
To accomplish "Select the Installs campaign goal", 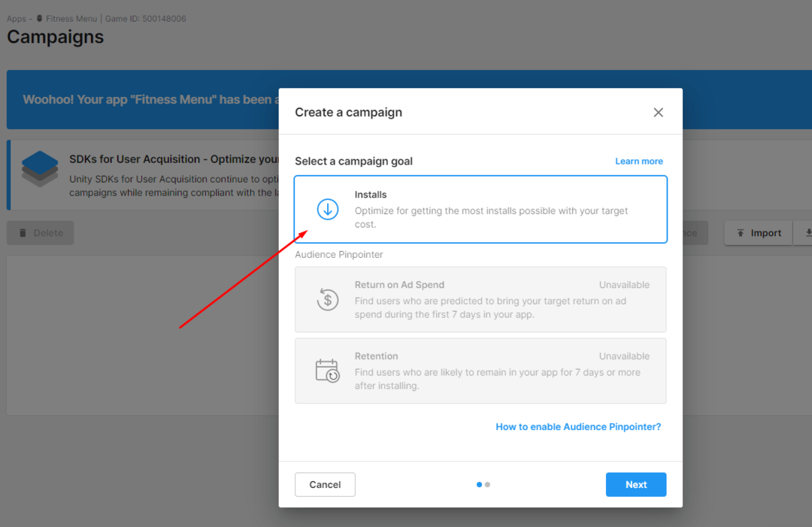I will 481,209.
